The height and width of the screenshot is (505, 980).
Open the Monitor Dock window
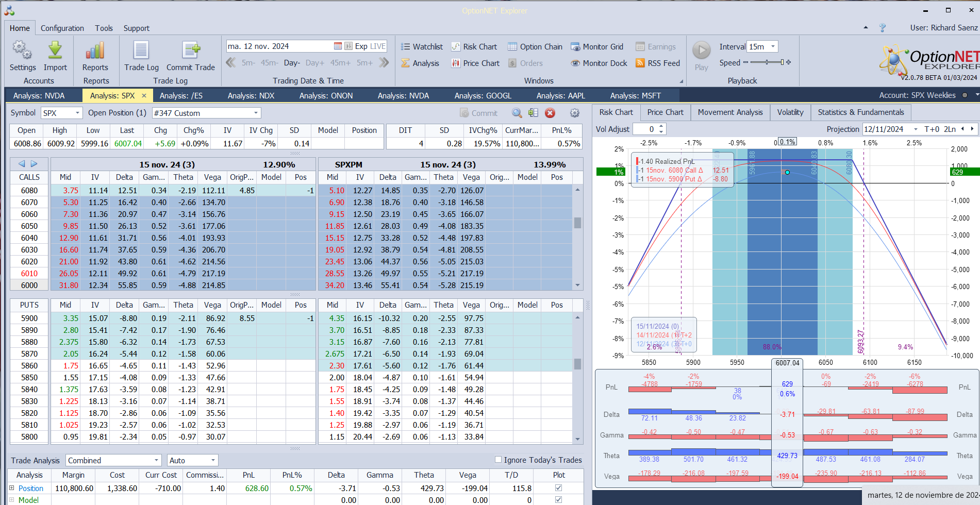click(x=599, y=63)
